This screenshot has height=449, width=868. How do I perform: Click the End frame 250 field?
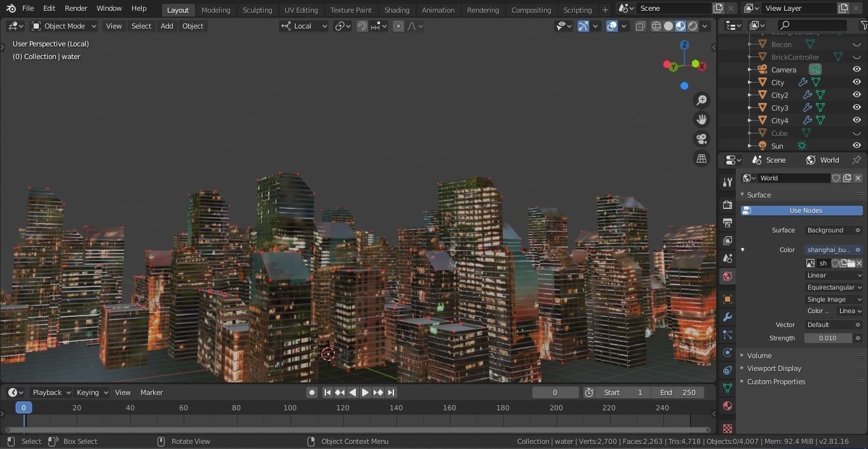tap(678, 392)
